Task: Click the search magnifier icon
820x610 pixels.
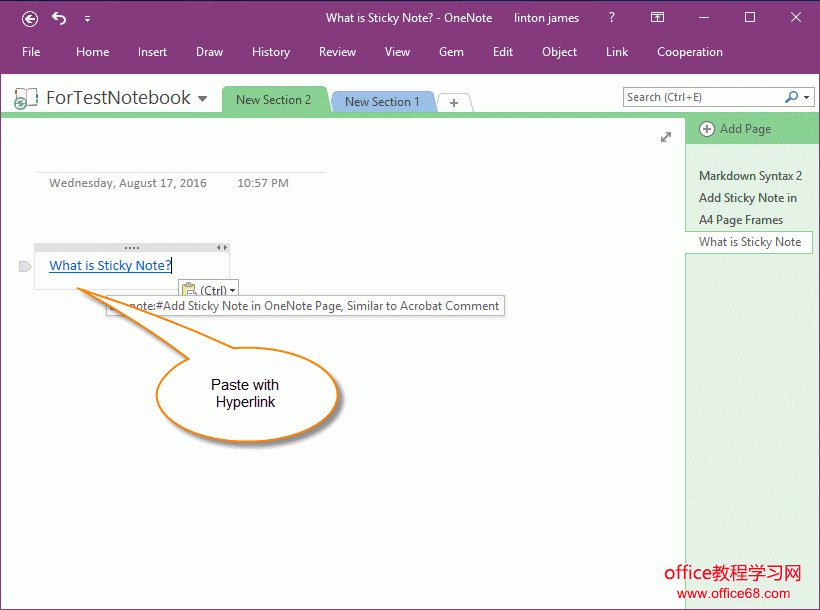Action: (792, 97)
